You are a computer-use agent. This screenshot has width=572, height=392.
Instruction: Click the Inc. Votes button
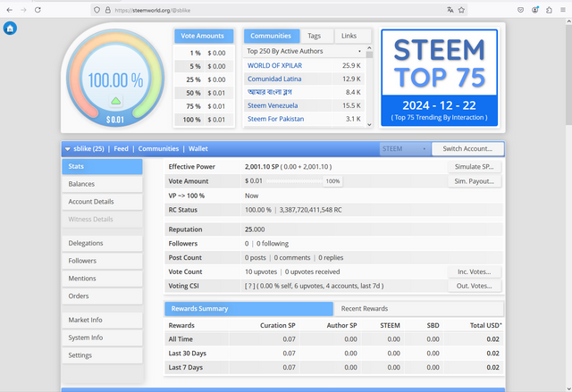(475, 271)
